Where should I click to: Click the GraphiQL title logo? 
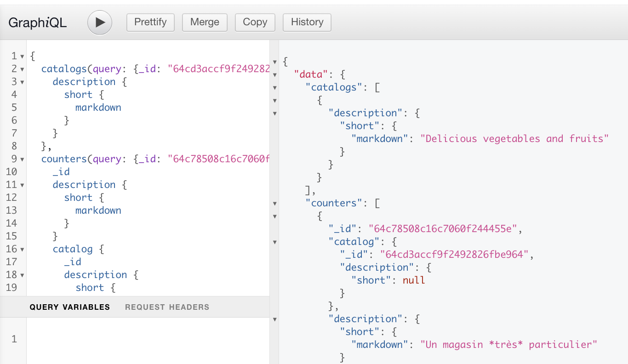(38, 23)
